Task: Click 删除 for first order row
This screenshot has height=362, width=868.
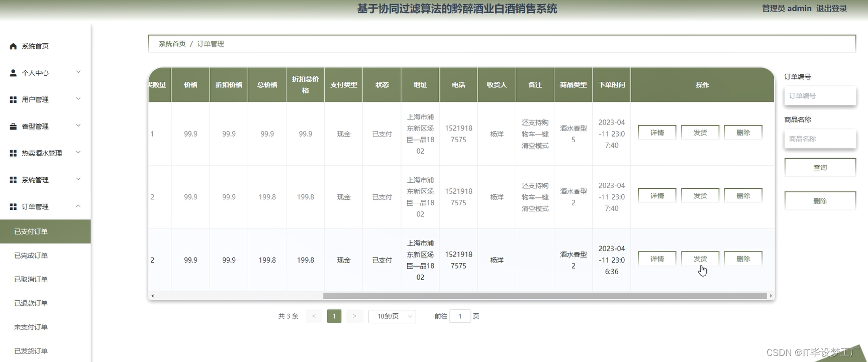Action: pyautogui.click(x=743, y=133)
